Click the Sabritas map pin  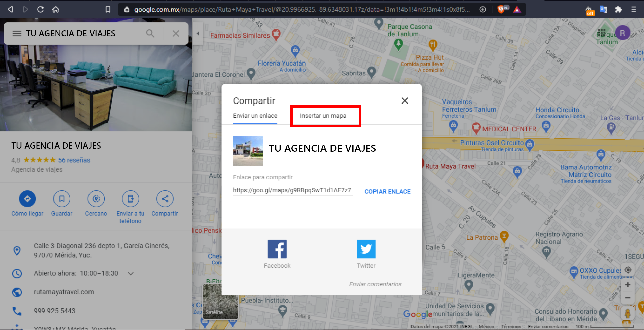click(x=371, y=72)
